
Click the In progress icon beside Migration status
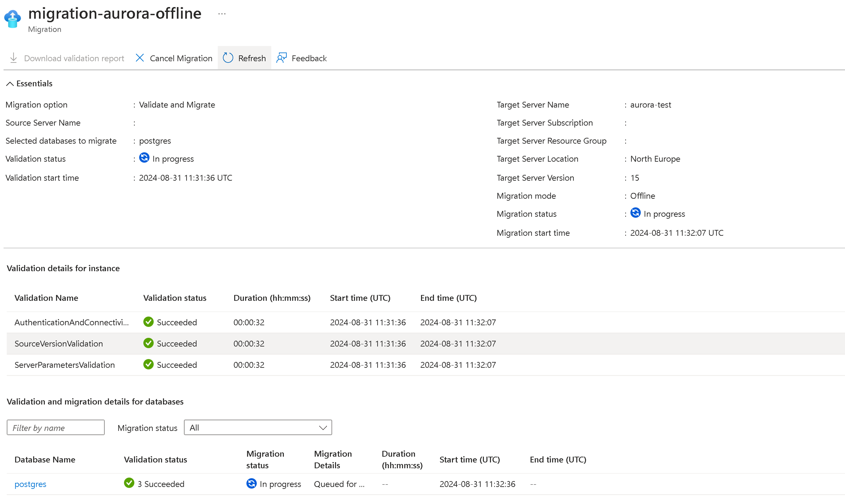(635, 213)
